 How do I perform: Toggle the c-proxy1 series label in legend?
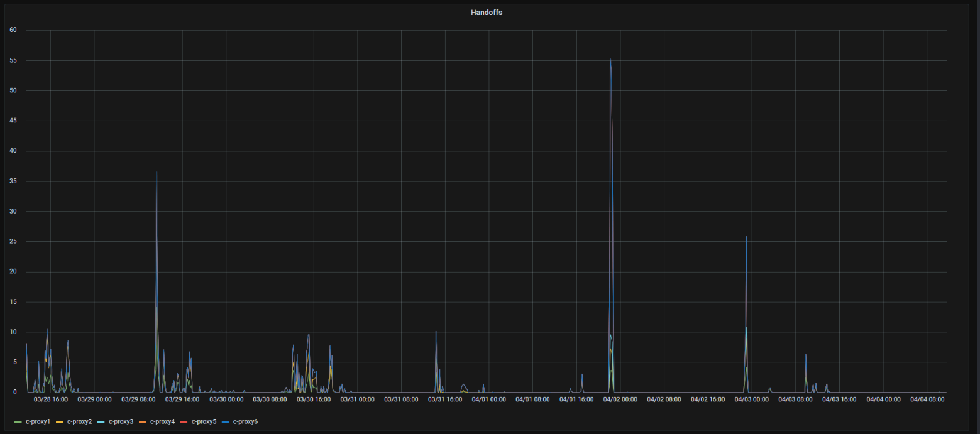pos(38,421)
